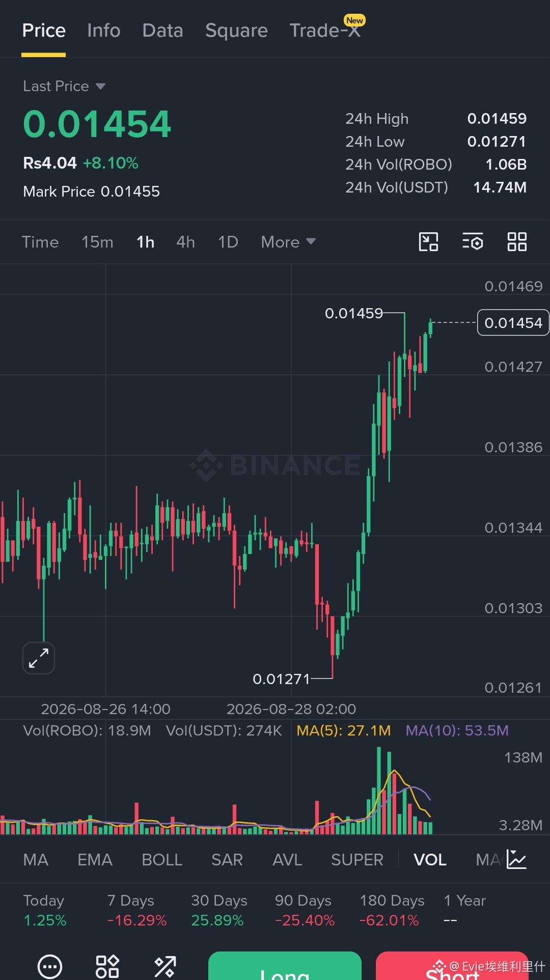
Task: Tap the Rs4.04 converted price
Action: (x=50, y=163)
